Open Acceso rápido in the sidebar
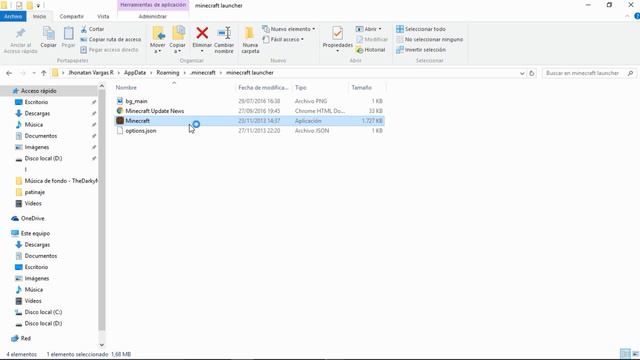 [38, 91]
